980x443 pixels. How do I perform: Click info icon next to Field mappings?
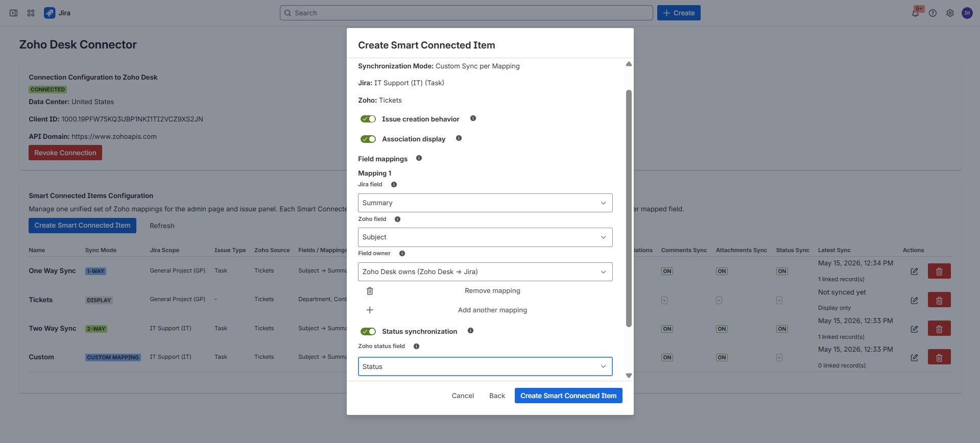419,158
